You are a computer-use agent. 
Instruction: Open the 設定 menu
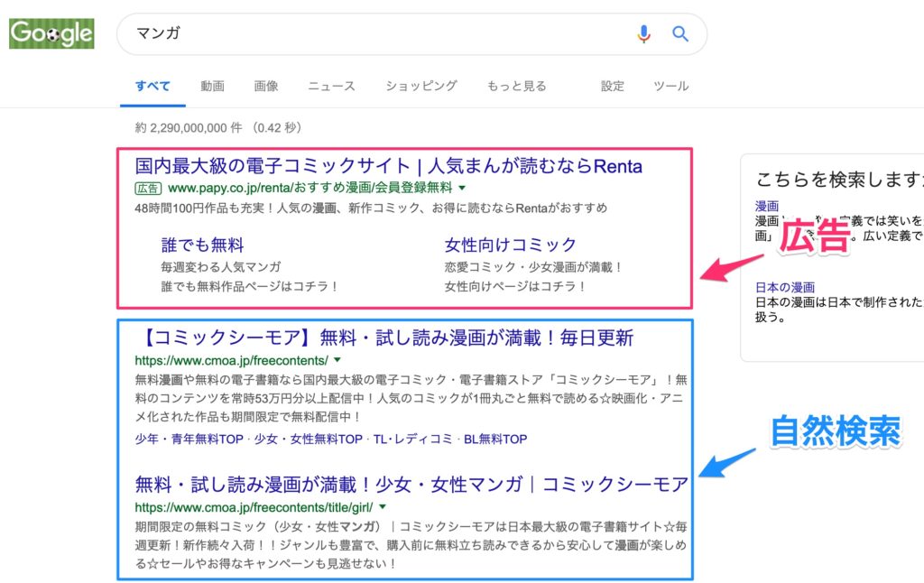(613, 86)
